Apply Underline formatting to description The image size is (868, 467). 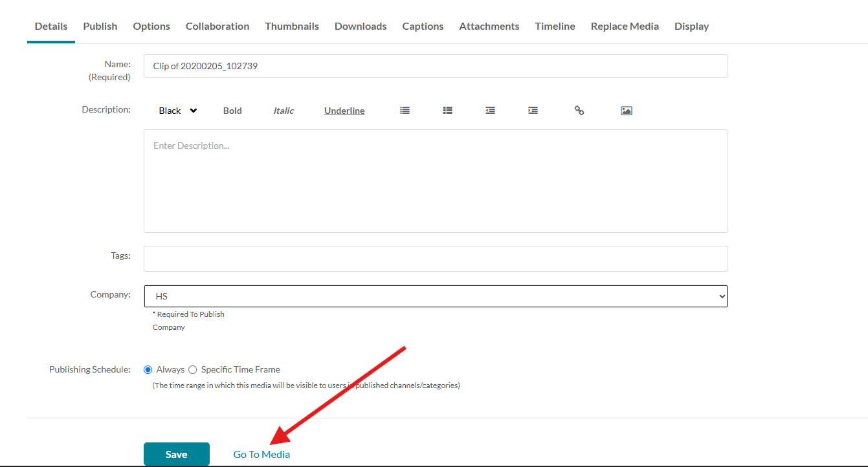(x=344, y=111)
